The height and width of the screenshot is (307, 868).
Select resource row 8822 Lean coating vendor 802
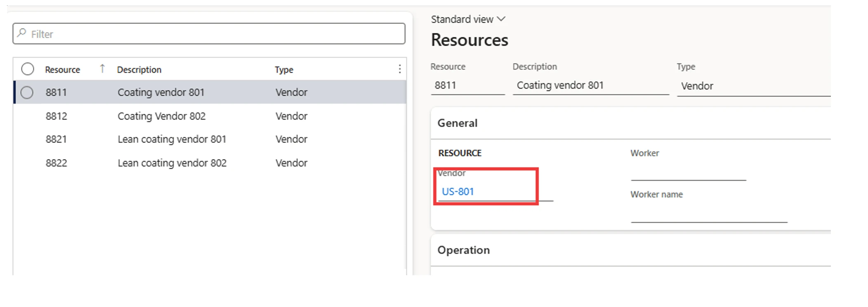click(171, 163)
